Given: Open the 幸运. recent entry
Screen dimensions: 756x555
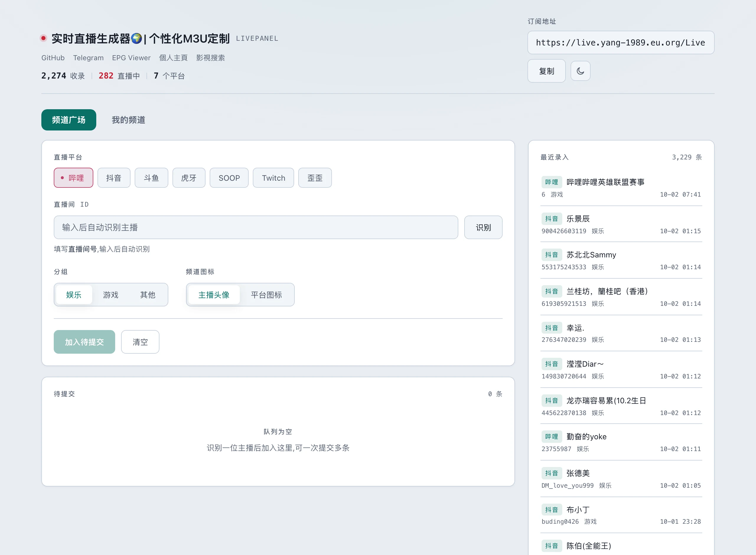Looking at the screenshot, I should tap(621, 334).
